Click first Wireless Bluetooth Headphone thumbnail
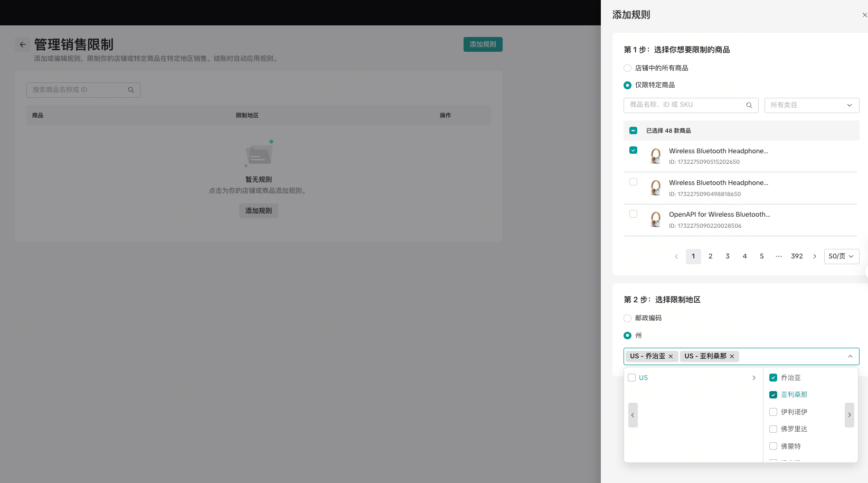868x483 pixels. 655,156
